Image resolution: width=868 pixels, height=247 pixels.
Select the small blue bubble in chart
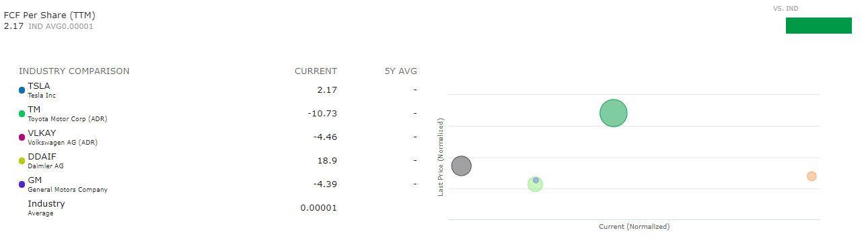click(536, 180)
